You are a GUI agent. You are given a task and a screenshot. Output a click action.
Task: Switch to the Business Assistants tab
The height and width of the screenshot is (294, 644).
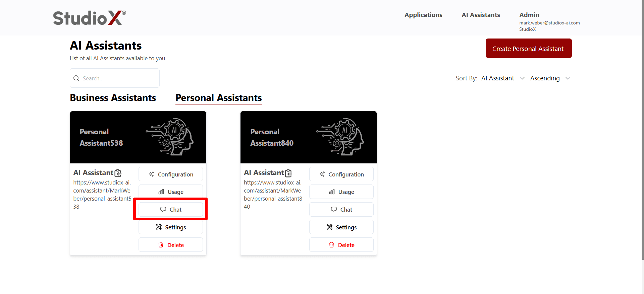pos(113,98)
